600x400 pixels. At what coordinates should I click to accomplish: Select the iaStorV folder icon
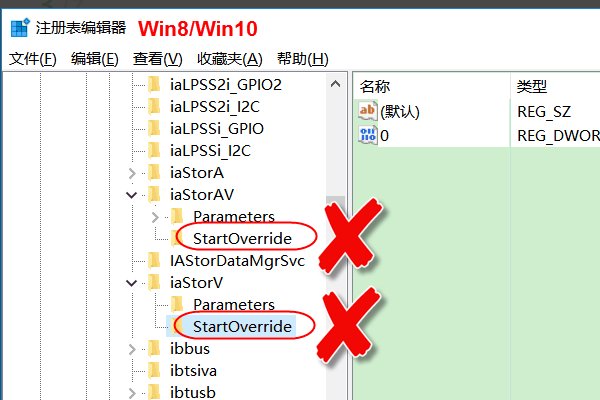click(154, 283)
